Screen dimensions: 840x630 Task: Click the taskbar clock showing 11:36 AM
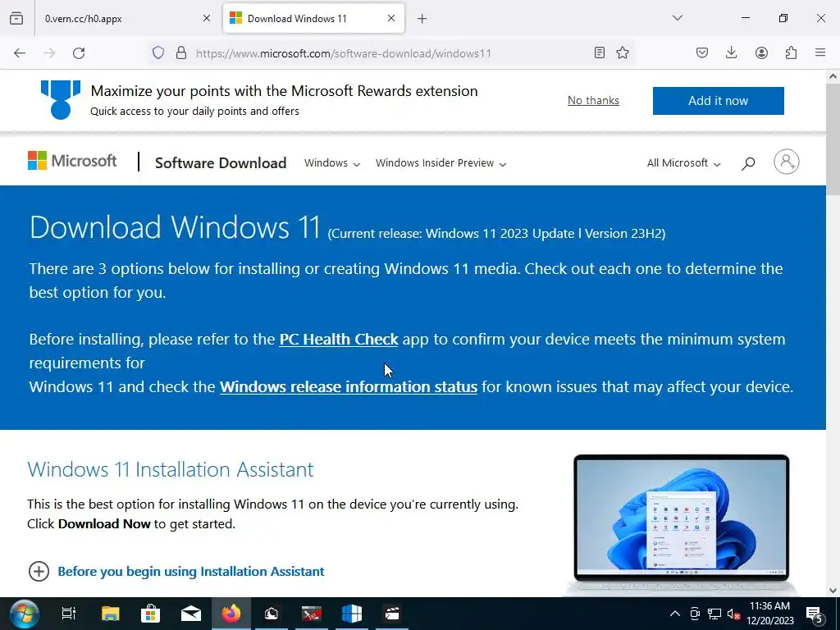tap(769, 614)
